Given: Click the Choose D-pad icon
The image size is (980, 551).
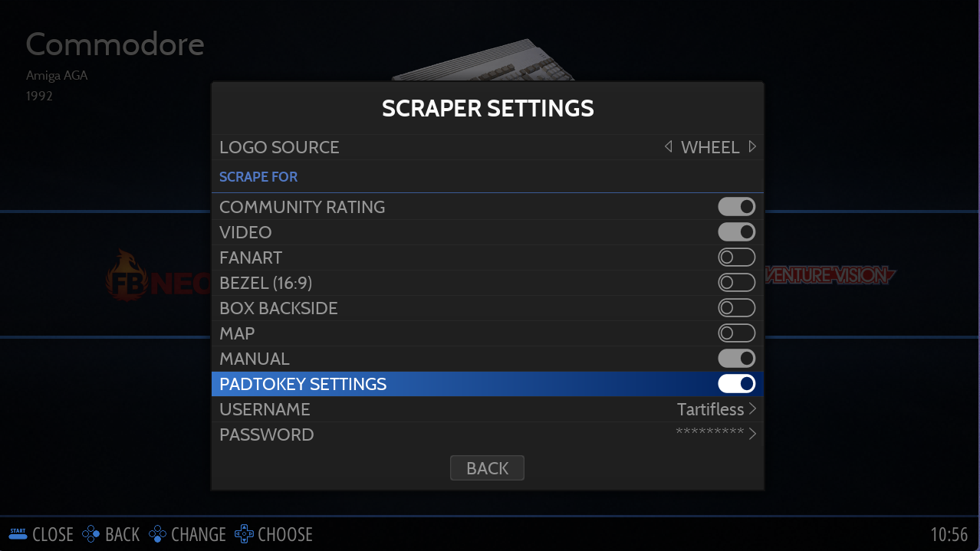Looking at the screenshot, I should click(x=244, y=534).
